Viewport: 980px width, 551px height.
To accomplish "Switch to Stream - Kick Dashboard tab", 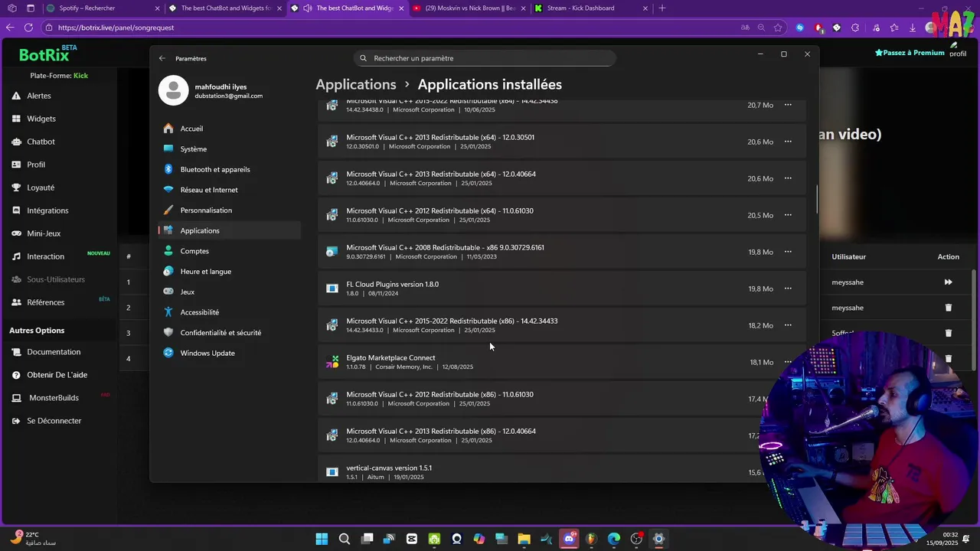I will click(x=591, y=8).
